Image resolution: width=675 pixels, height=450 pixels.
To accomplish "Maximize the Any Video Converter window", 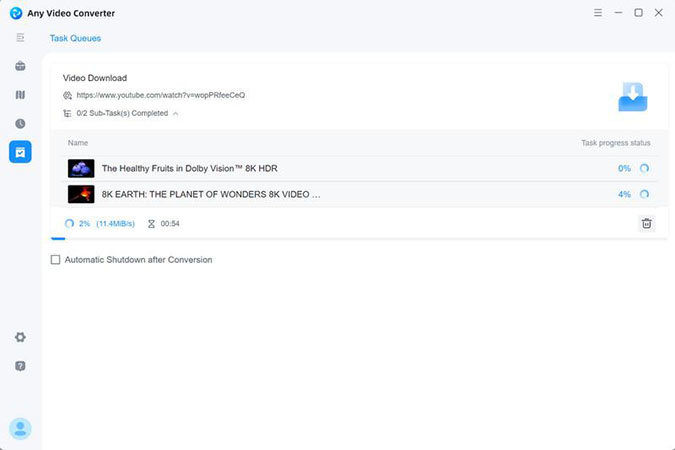I will pos(638,13).
